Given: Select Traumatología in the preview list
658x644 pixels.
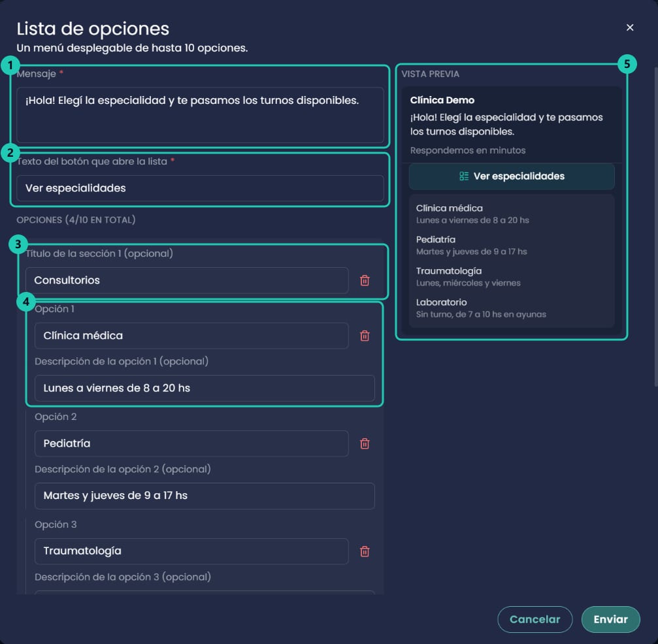Looking at the screenshot, I should pos(512,277).
